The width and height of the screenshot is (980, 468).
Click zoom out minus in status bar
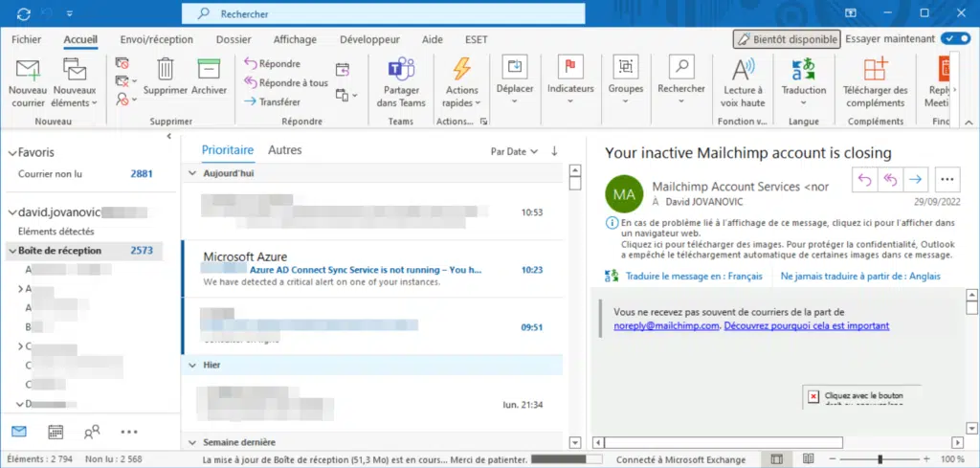tap(835, 459)
